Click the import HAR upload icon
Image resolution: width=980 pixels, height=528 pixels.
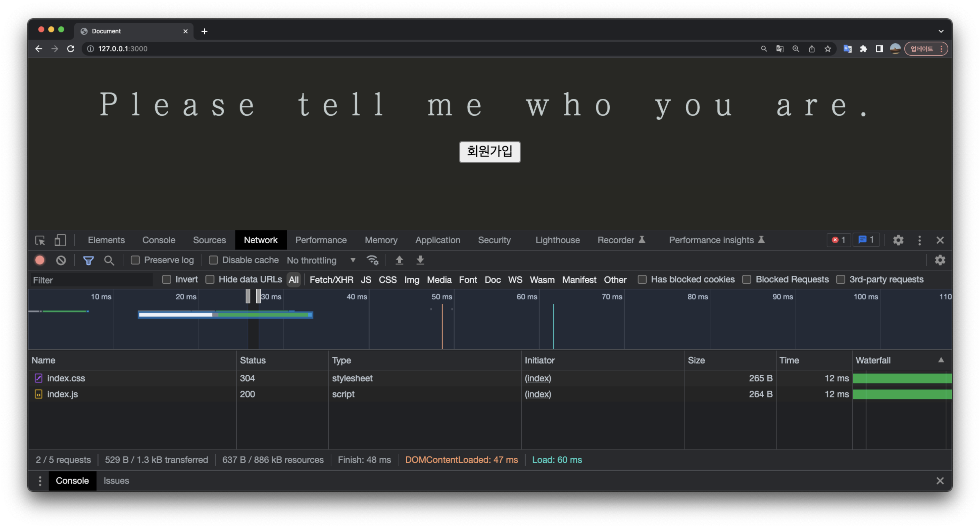click(x=399, y=260)
